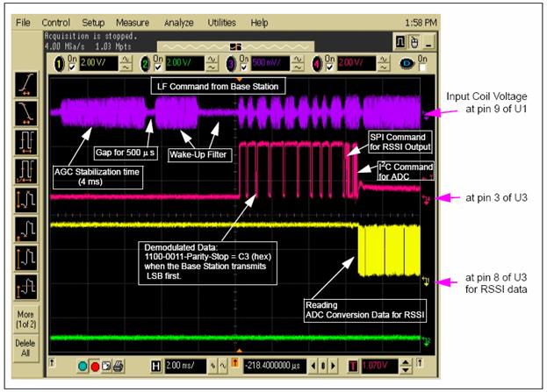The width and height of the screenshot is (547, 392).
Task: Open trigger setup with the T button
Action: (x=353, y=367)
